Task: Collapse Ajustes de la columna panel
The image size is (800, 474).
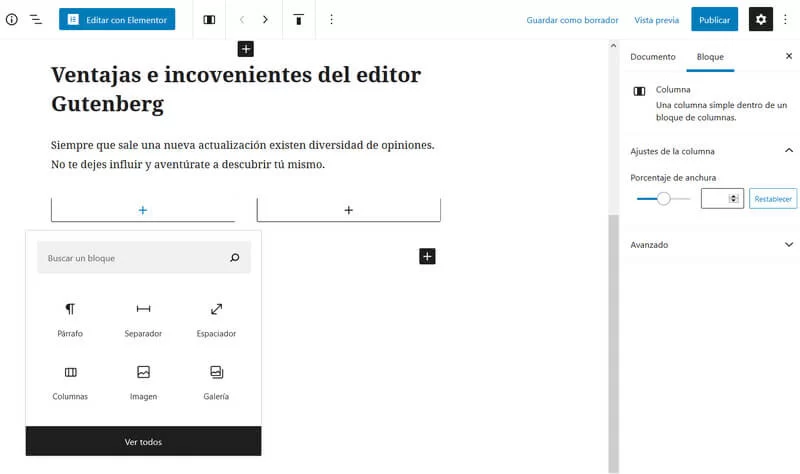Action: click(x=712, y=151)
